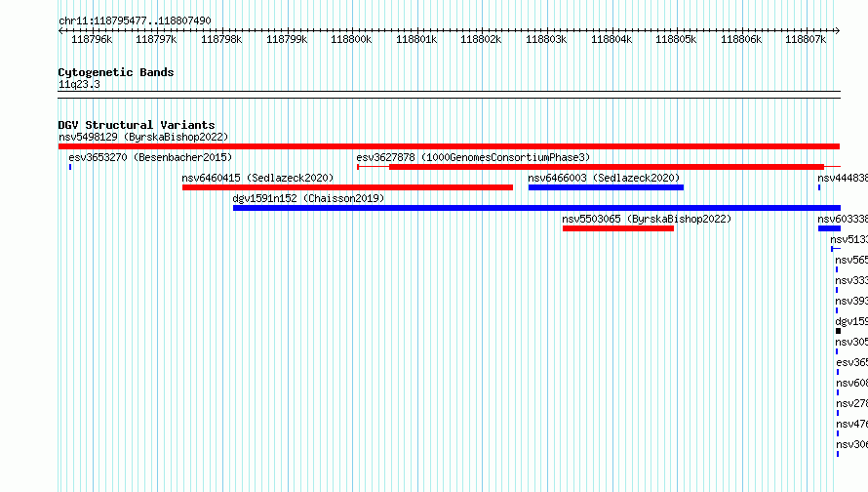The height and width of the screenshot is (492, 868).
Task: Click the truncated nsv565 label
Action: tap(851, 260)
